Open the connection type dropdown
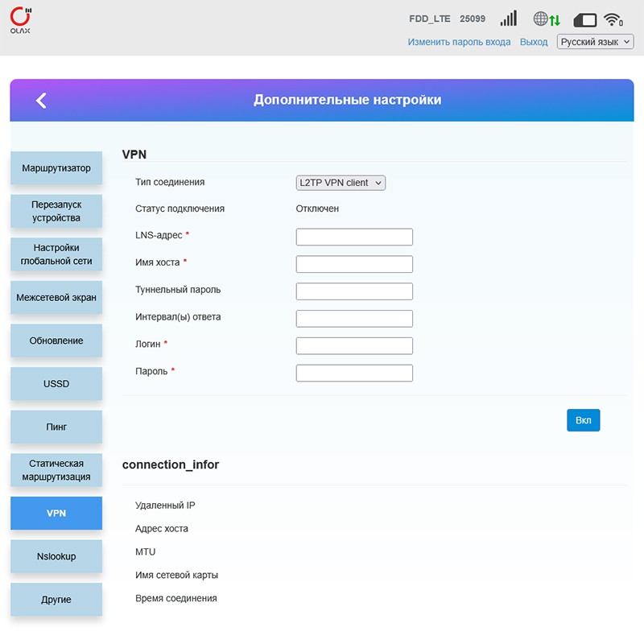This screenshot has width=644, height=644. tap(341, 183)
